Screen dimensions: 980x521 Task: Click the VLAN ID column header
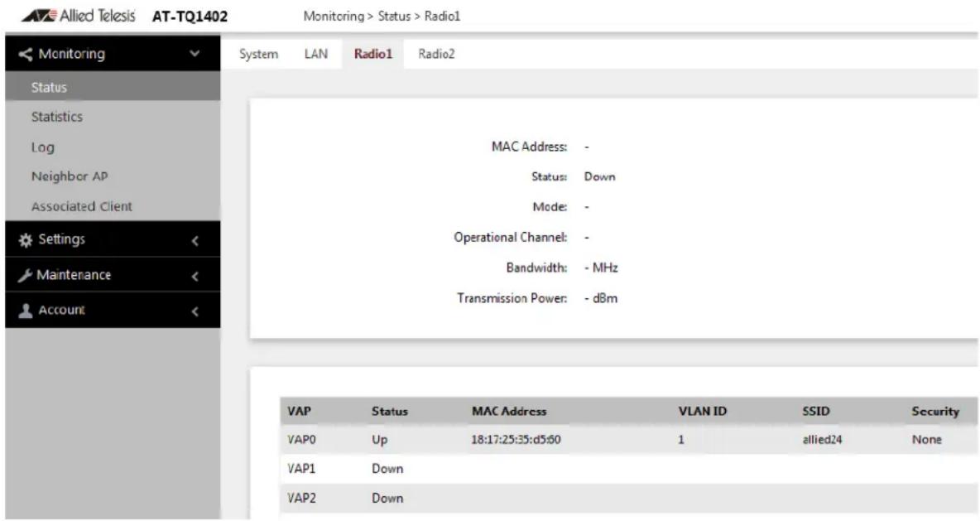(x=703, y=412)
